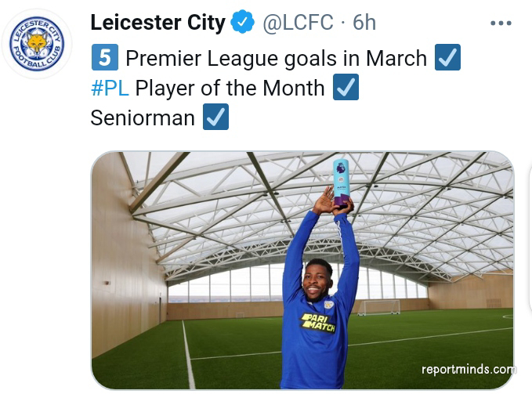Click the Leicester City display name

pos(158,23)
